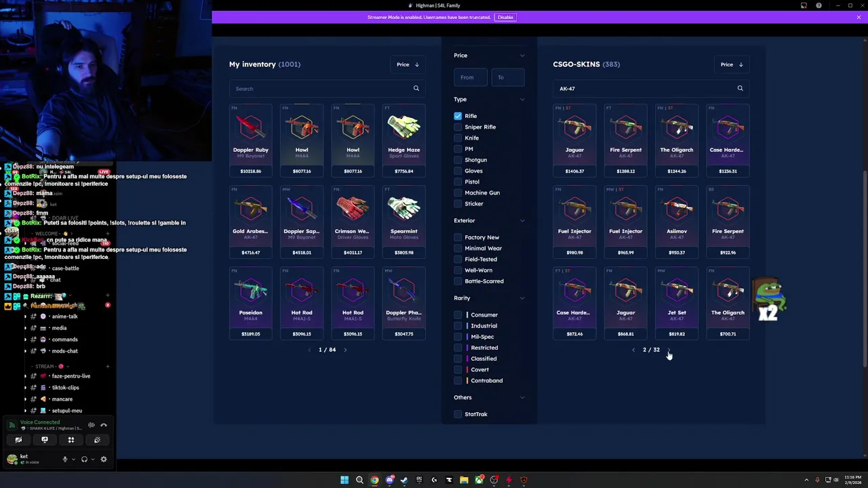The width and height of the screenshot is (868, 488).
Task: Enable the StatTrak filter
Action: [458, 414]
